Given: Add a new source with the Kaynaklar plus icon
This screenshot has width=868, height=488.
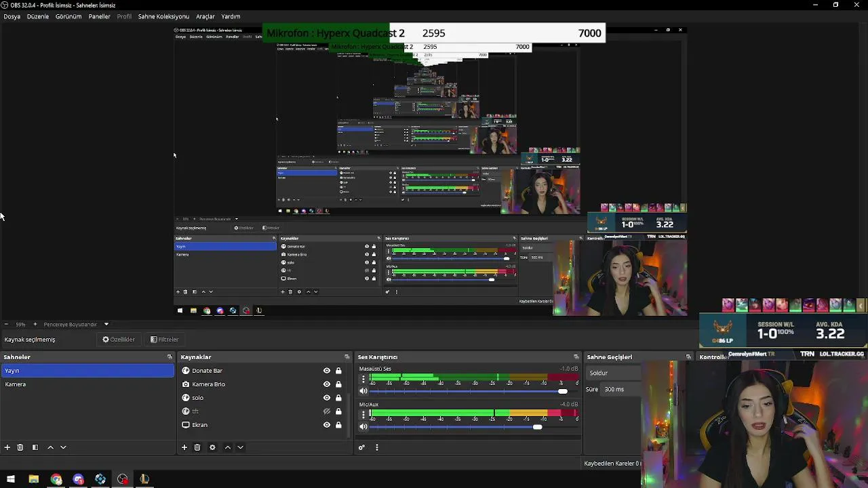Looking at the screenshot, I should [x=184, y=447].
